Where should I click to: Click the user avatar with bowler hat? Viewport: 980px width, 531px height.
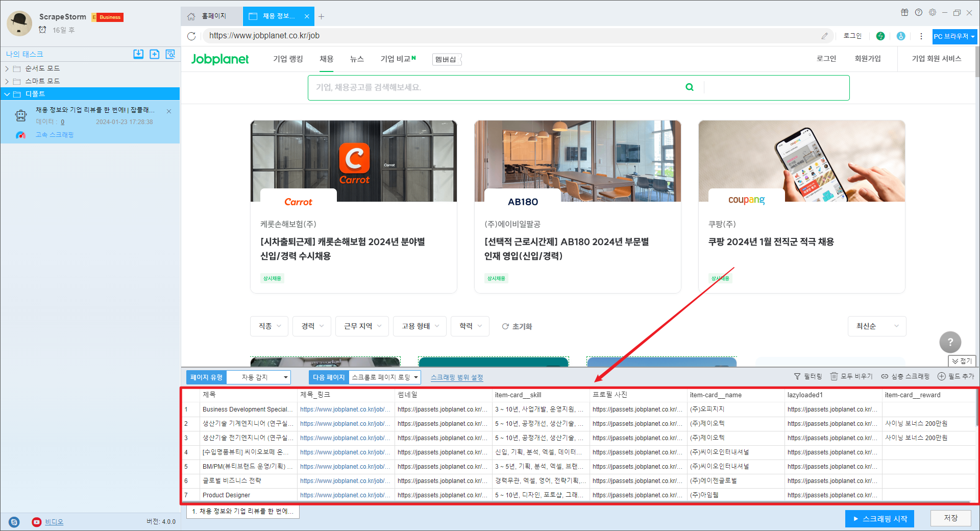click(19, 23)
